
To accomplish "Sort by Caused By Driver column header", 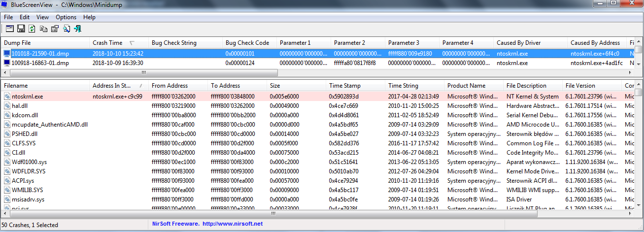I will pos(531,43).
